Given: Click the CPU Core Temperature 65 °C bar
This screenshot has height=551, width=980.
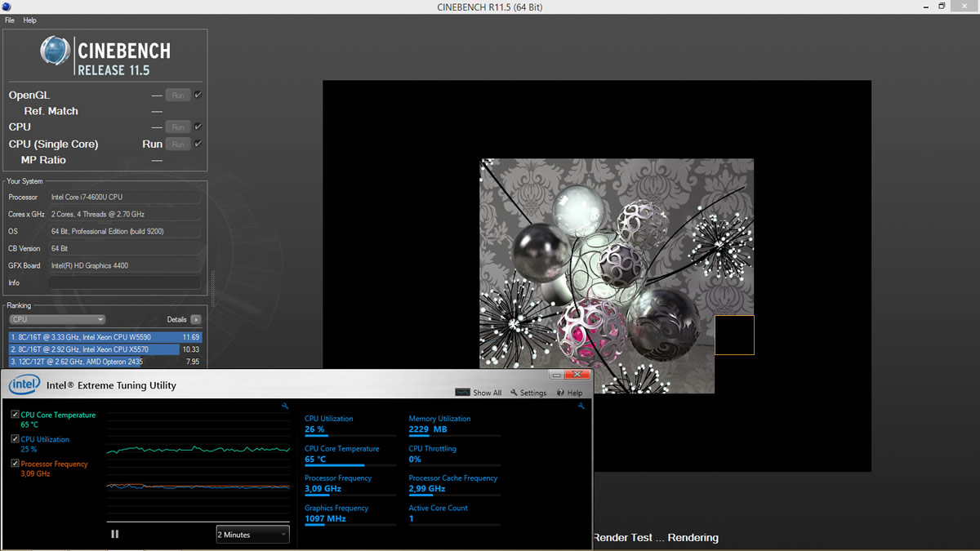Looking at the screenshot, I should pyautogui.click(x=350, y=465).
